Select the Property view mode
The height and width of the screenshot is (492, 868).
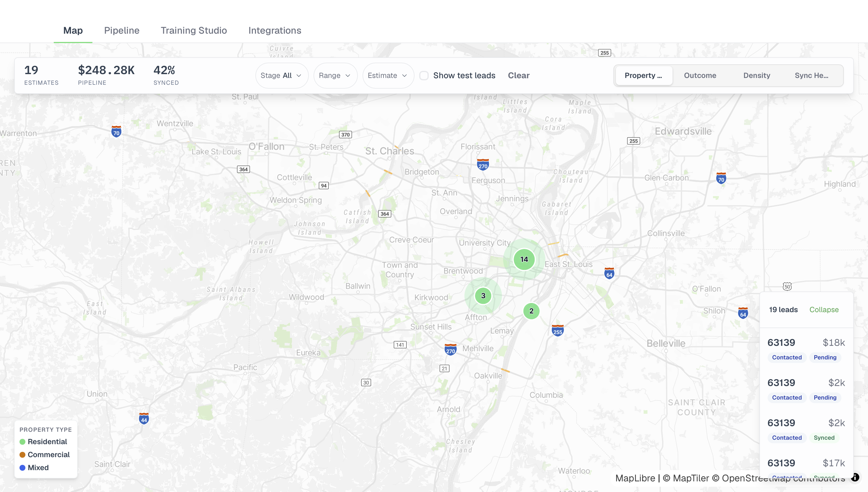[644, 75]
